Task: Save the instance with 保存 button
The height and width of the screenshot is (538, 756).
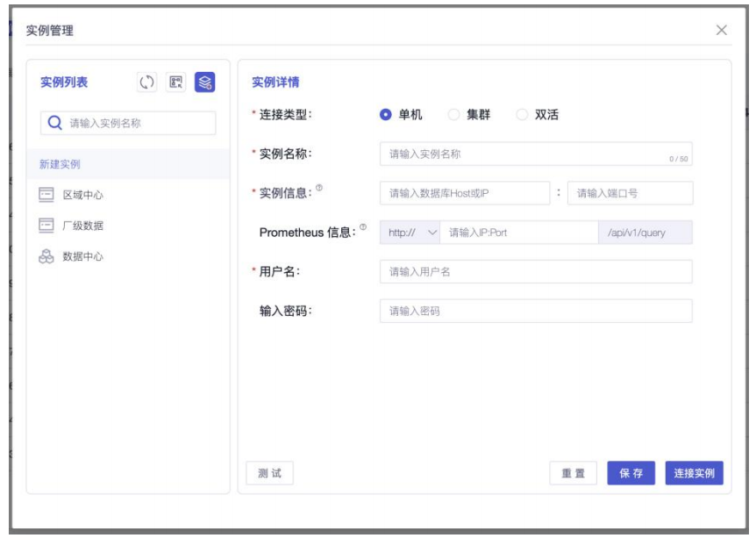Action: 631,470
